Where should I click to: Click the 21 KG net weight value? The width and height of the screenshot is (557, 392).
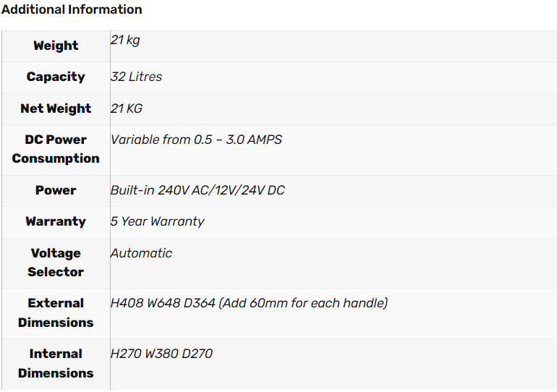(x=127, y=108)
